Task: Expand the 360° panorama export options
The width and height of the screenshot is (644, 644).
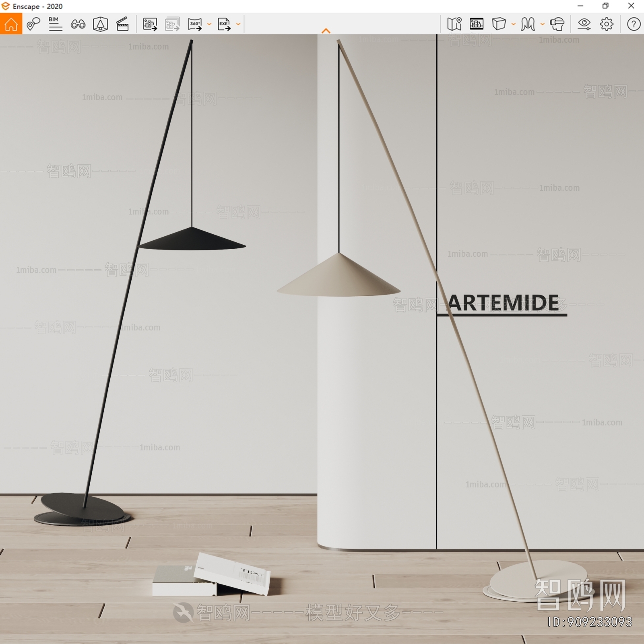Action: [209, 24]
